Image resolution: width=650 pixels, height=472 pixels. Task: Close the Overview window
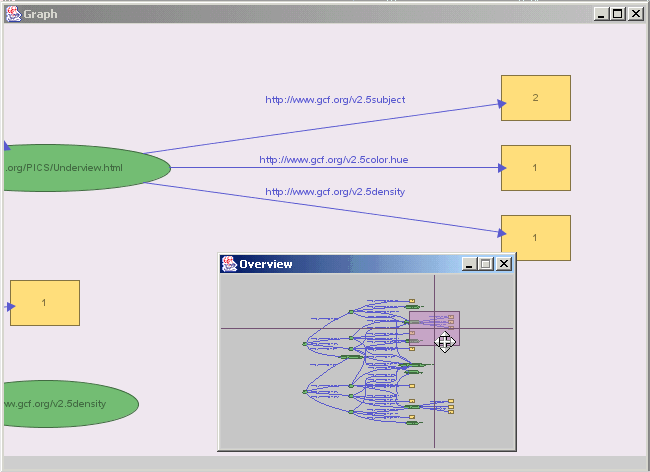[x=504, y=264]
